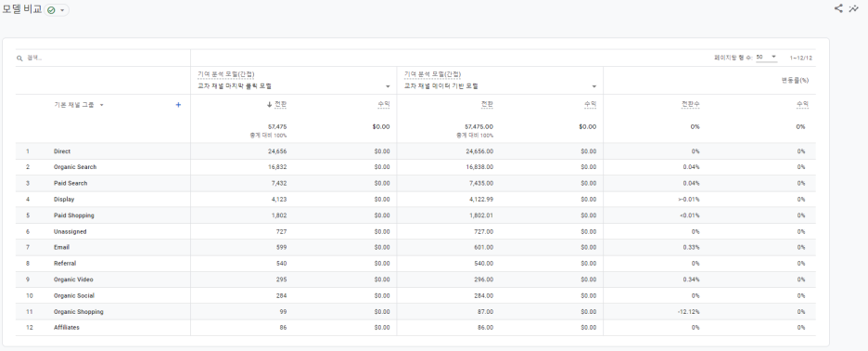Focus the table search field

[x=103, y=58]
